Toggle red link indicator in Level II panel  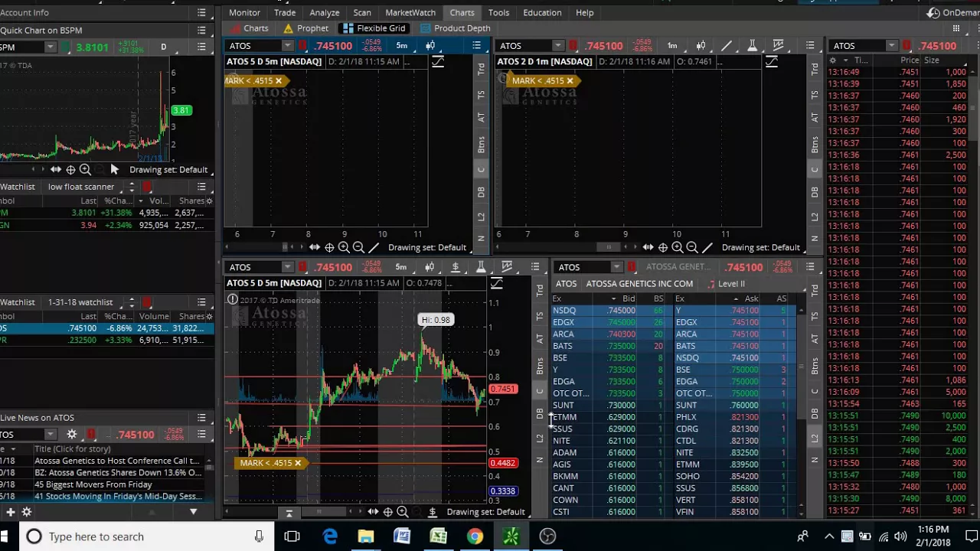tap(632, 267)
